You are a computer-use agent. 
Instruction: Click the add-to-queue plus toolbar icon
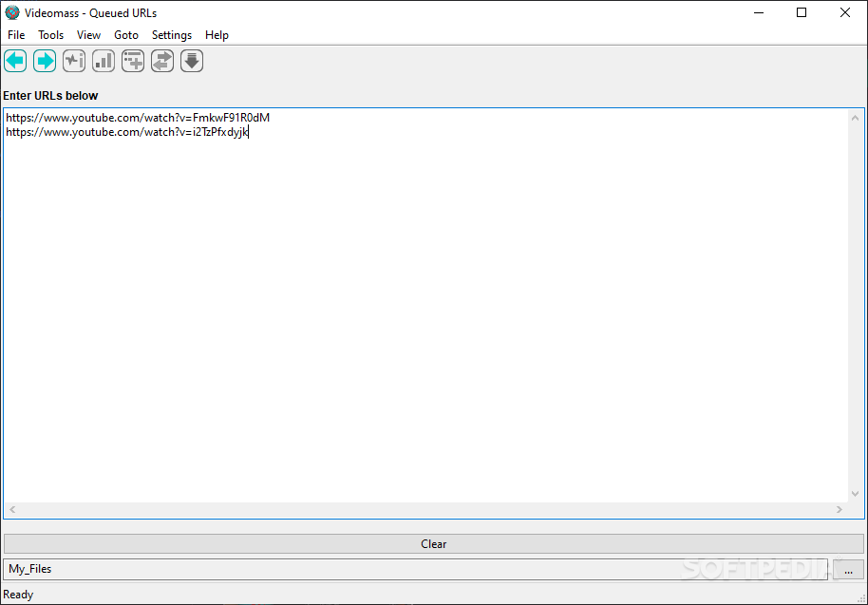point(133,61)
